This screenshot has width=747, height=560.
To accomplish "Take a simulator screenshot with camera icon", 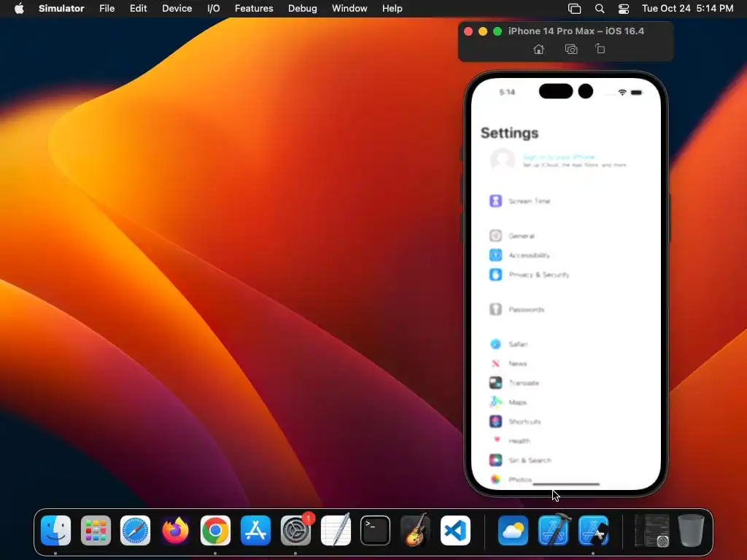I will tap(571, 49).
